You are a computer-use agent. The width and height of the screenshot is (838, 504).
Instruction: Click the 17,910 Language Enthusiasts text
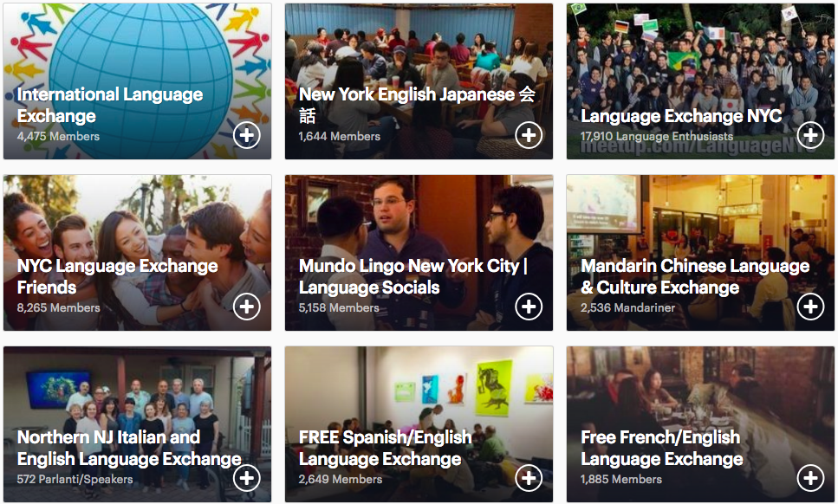[657, 137]
